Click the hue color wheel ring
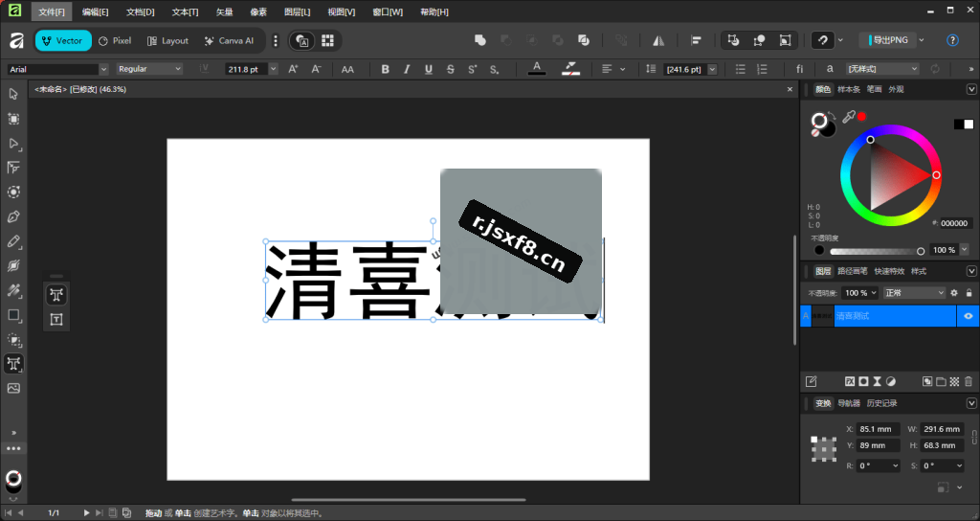 point(891,129)
